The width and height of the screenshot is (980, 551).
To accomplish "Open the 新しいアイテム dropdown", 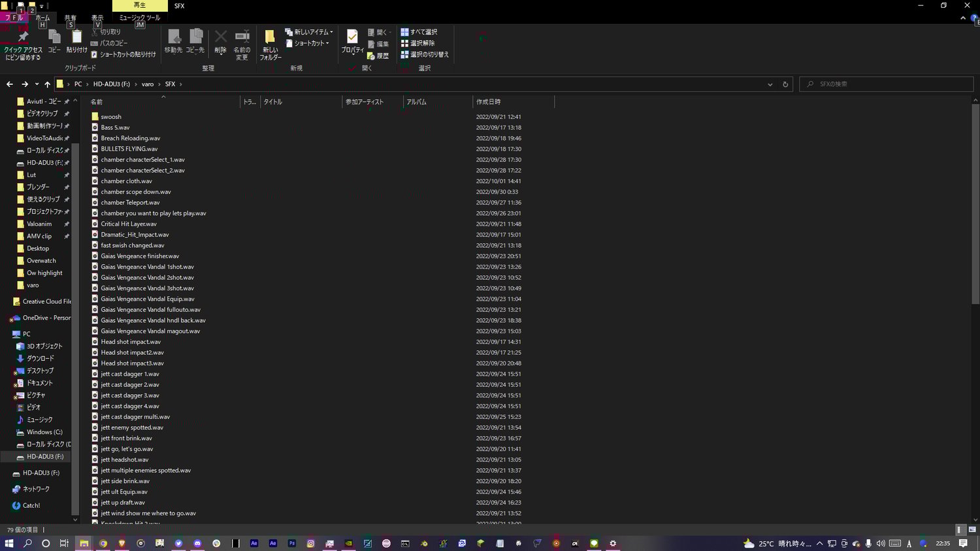I will [x=309, y=32].
